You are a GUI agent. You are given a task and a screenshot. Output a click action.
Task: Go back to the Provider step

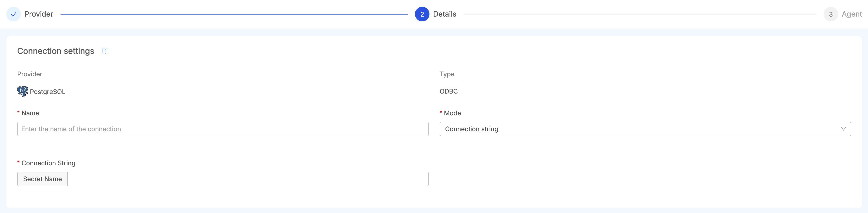click(38, 14)
